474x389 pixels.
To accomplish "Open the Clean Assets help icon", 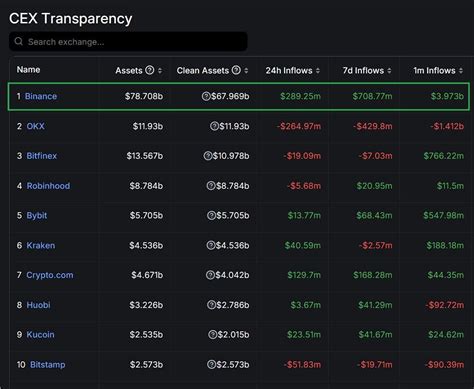I will pyautogui.click(x=236, y=70).
